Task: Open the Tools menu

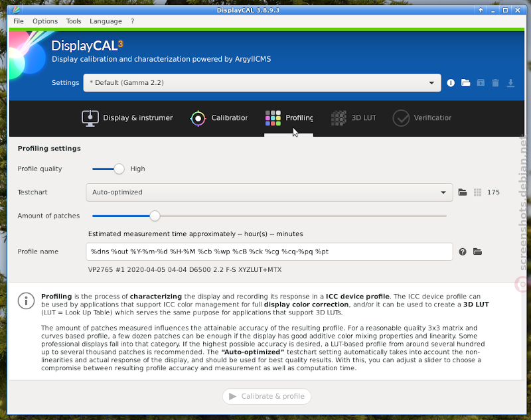Action: [74, 21]
